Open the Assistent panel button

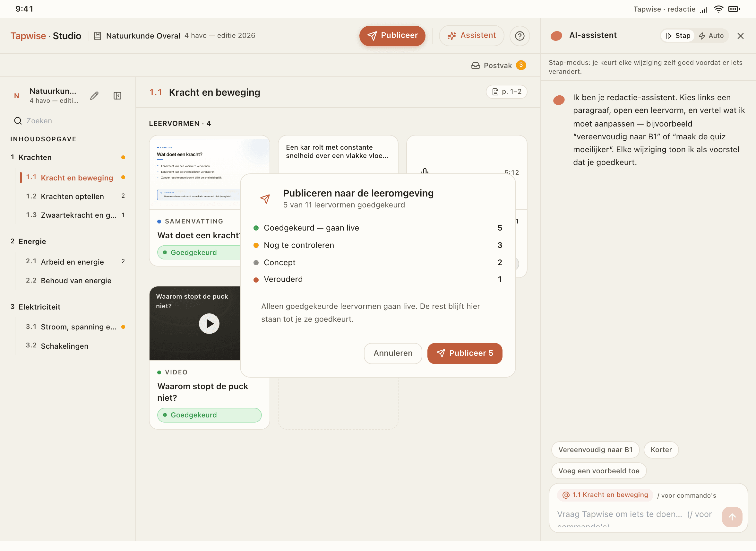[x=471, y=36]
